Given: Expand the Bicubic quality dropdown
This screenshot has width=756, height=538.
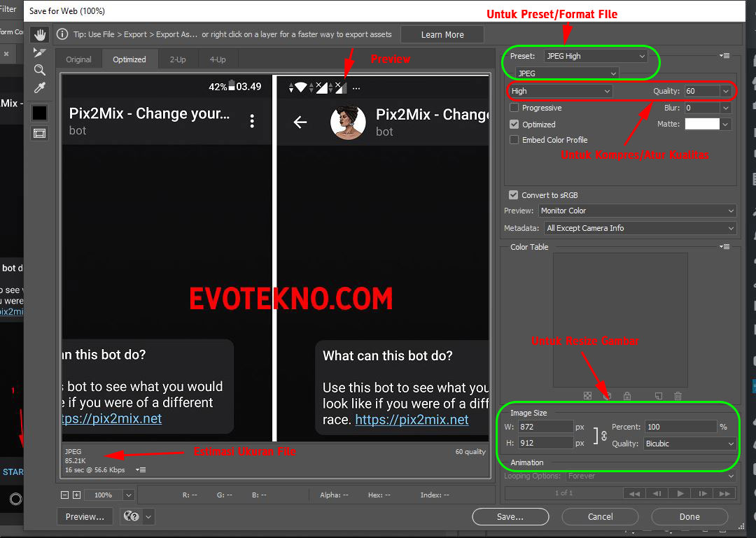Looking at the screenshot, I should (689, 444).
